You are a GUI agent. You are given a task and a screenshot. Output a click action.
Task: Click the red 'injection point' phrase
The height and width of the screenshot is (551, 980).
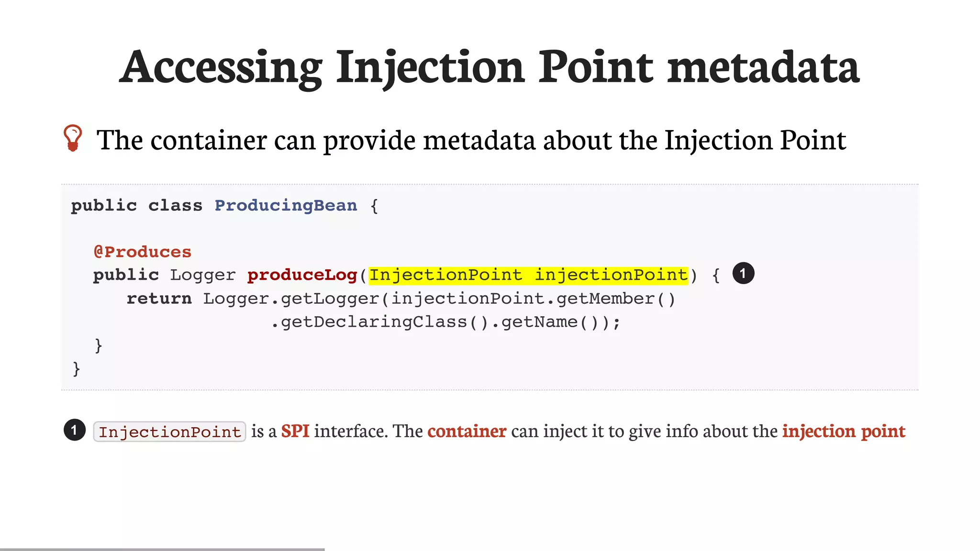pos(844,431)
